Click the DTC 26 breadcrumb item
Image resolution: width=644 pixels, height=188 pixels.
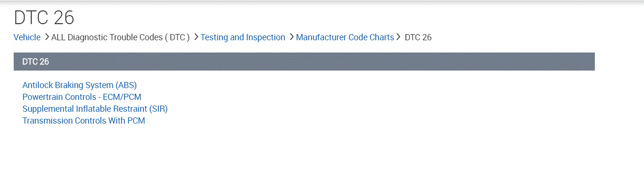pyautogui.click(x=418, y=37)
